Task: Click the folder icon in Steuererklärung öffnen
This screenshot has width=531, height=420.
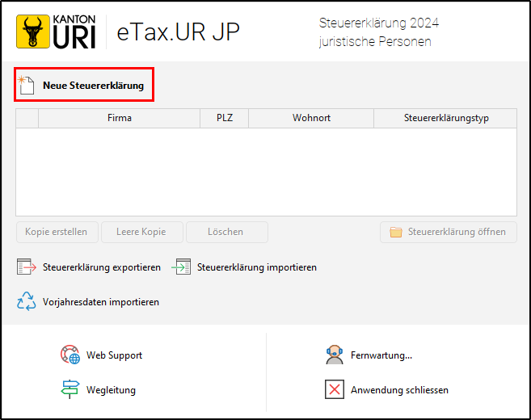Action: point(396,232)
